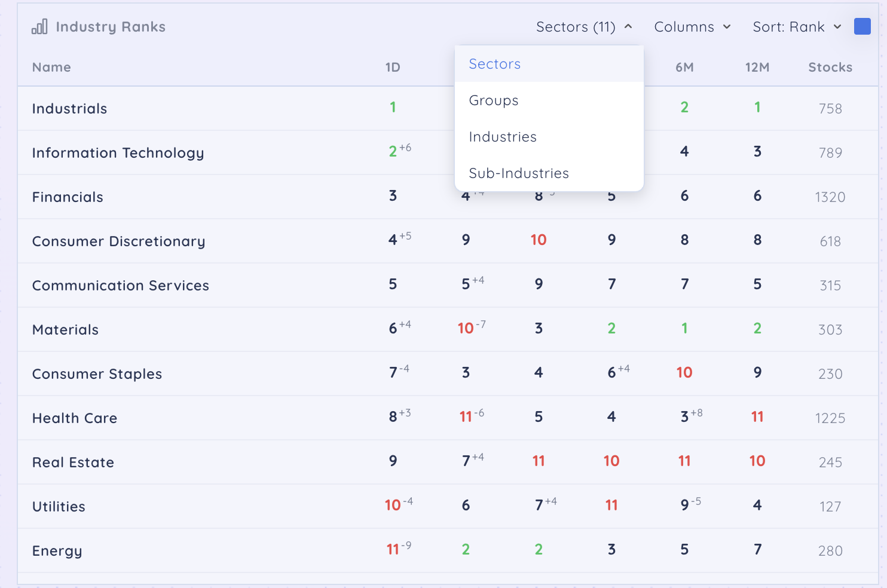Click the Stocks column header
Screen dimensions: 887x588
pos(830,68)
